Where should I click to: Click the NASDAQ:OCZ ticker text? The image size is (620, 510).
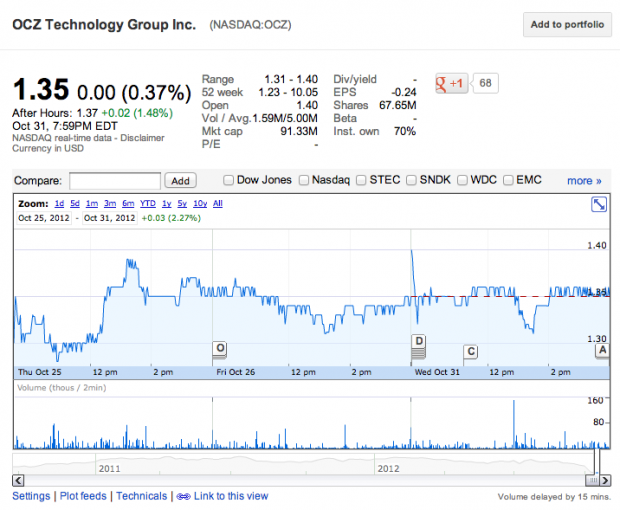250,25
